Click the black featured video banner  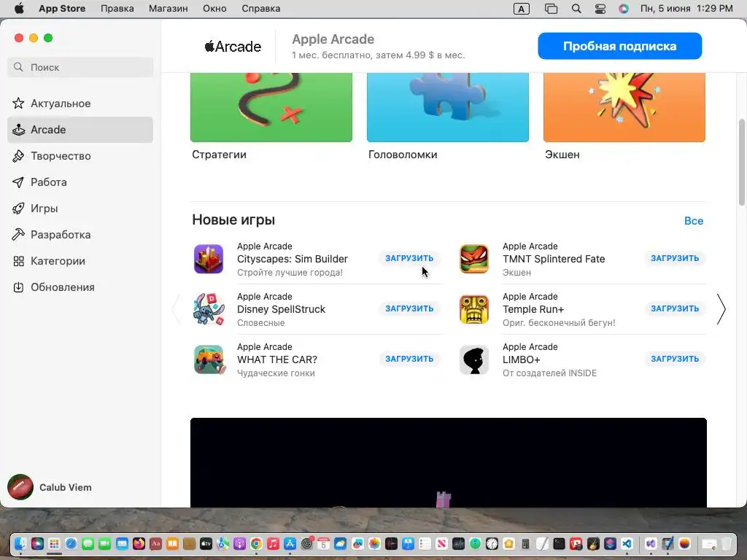pyautogui.click(x=449, y=462)
